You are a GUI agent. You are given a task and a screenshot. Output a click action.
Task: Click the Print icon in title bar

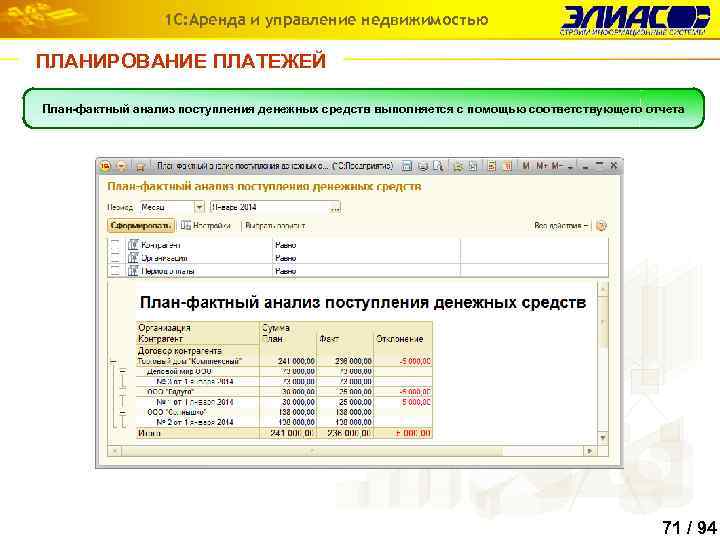(423, 166)
